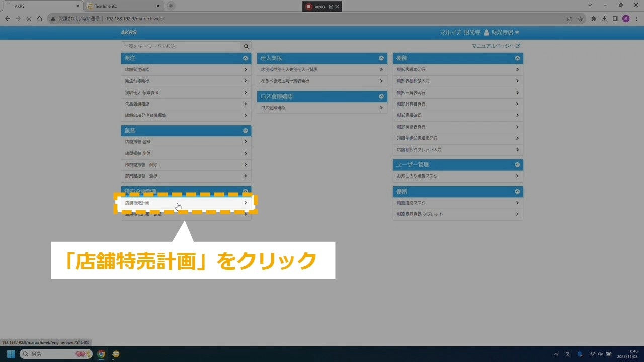Open the Windows Start menu
This screenshot has height=362, width=644.
point(11,354)
